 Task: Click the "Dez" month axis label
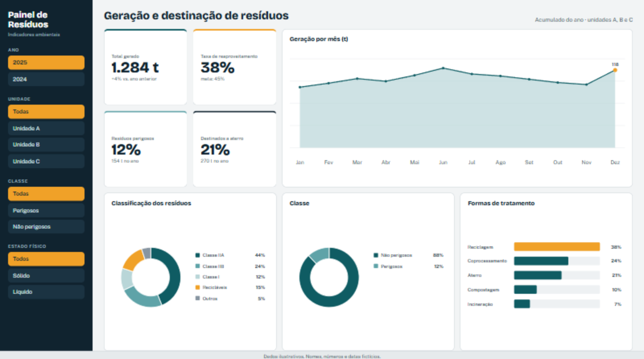[x=615, y=162]
